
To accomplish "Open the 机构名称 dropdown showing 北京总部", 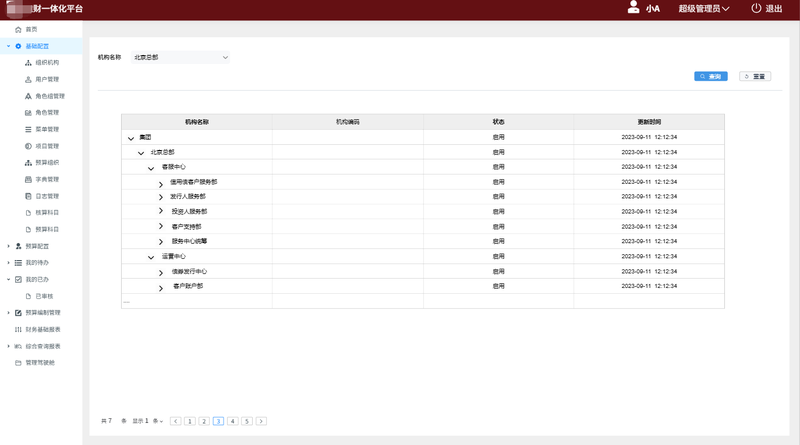I will tap(180, 57).
